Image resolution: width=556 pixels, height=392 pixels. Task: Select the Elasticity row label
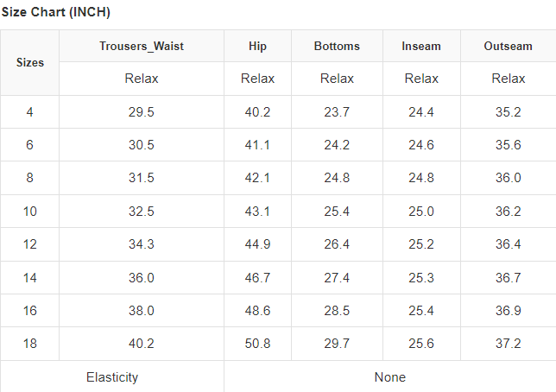tap(112, 377)
